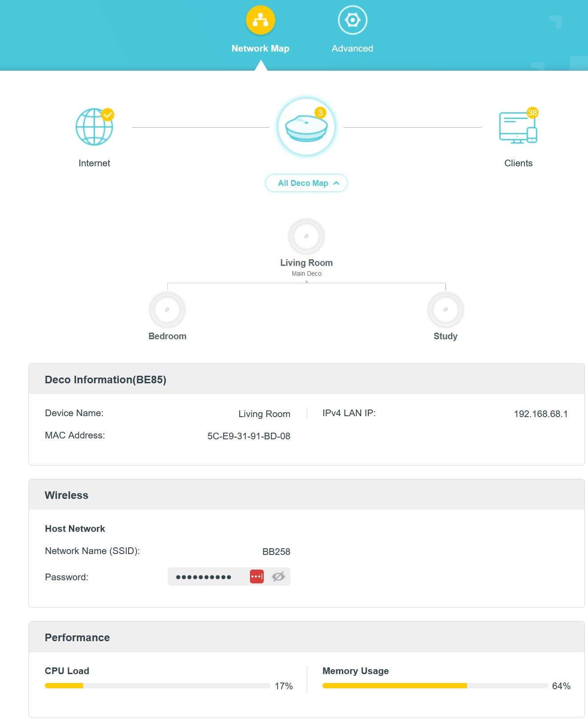588x723 pixels.
Task: Click the Memory Usage progress bar
Action: tap(435, 686)
